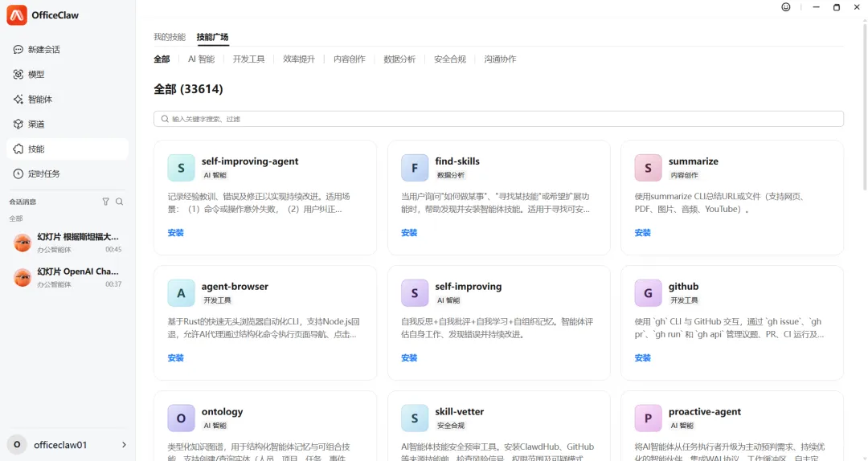This screenshot has width=868, height=461.
Task: Click the self-improving-agent S icon
Action: tap(181, 168)
